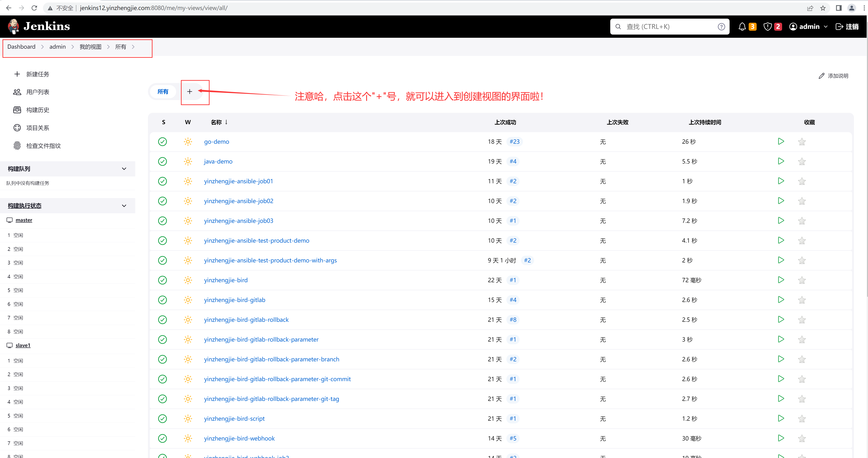
Task: Open security warnings shield icon
Action: [x=768, y=27]
